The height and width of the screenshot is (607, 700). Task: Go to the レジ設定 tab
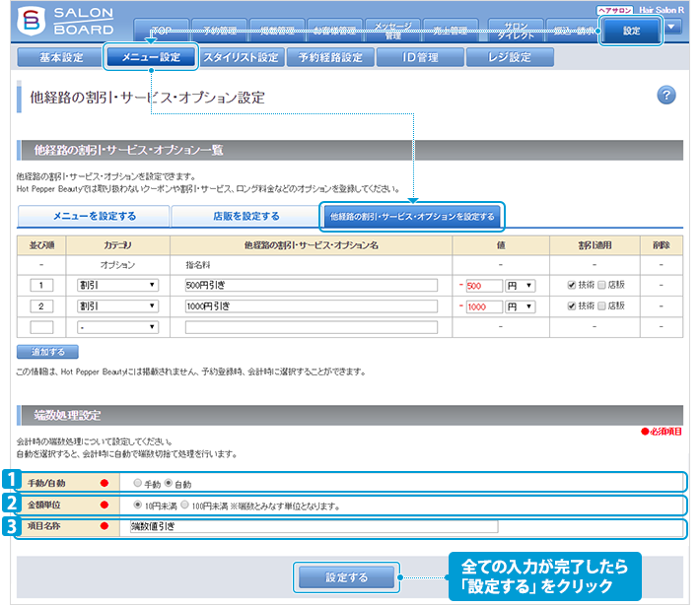(511, 57)
